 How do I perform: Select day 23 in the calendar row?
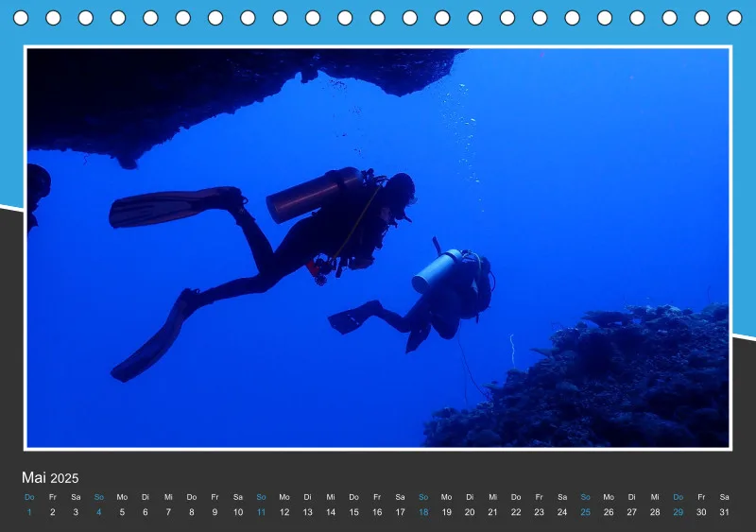pyautogui.click(x=539, y=512)
